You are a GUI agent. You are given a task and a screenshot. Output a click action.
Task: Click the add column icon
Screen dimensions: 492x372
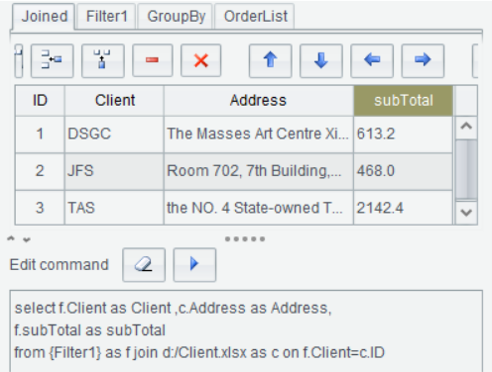pos(103,61)
